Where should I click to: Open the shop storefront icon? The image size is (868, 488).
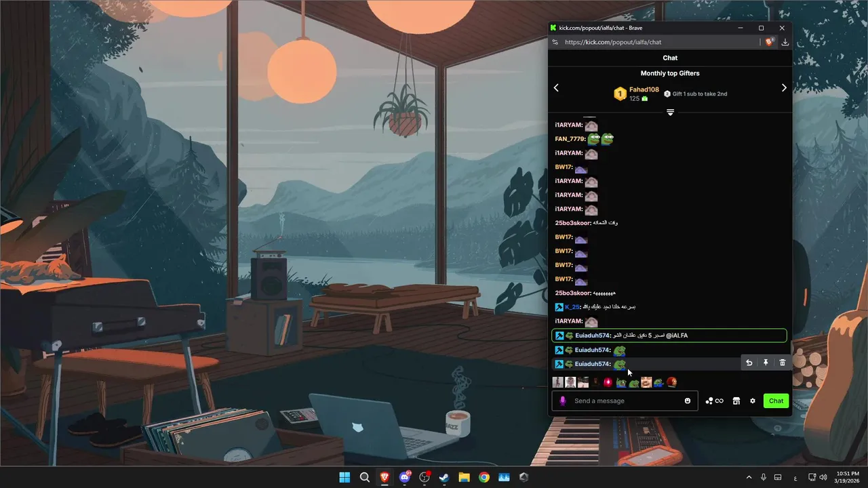pos(736,401)
